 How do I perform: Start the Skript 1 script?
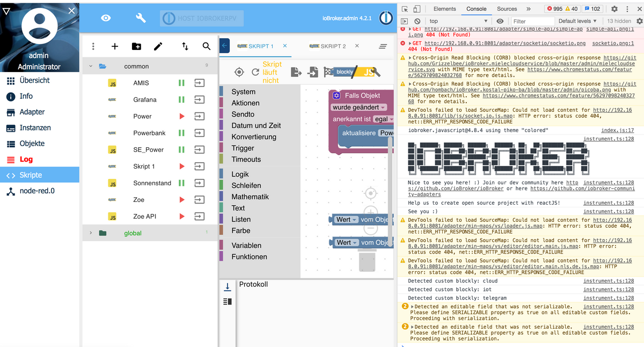182,167
